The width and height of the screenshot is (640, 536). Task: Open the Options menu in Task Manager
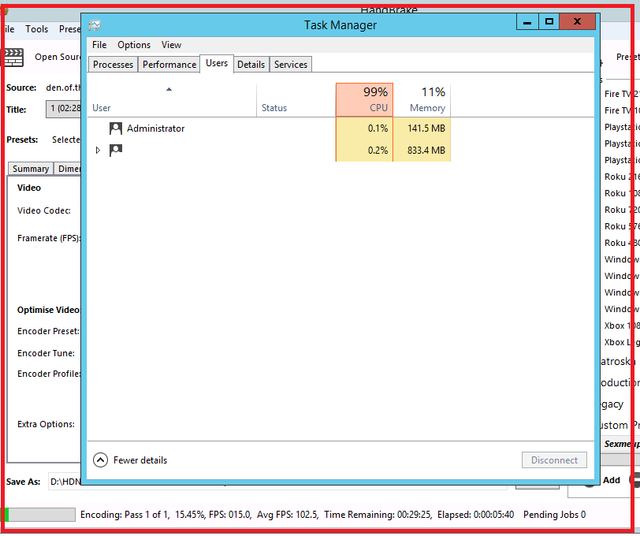click(134, 45)
